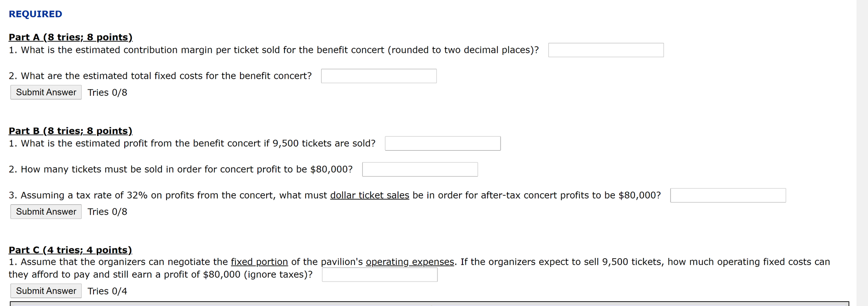Click the Part C heading
This screenshot has height=306, width=868.
70,250
